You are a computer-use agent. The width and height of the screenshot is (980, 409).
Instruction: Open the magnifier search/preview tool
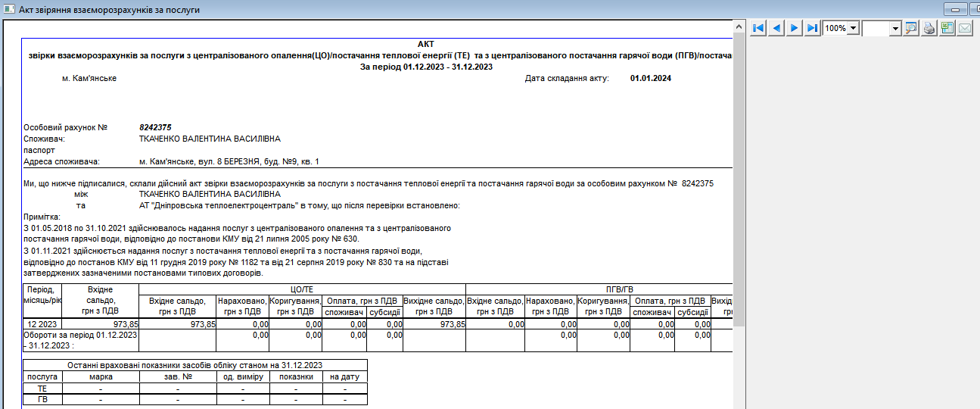911,28
